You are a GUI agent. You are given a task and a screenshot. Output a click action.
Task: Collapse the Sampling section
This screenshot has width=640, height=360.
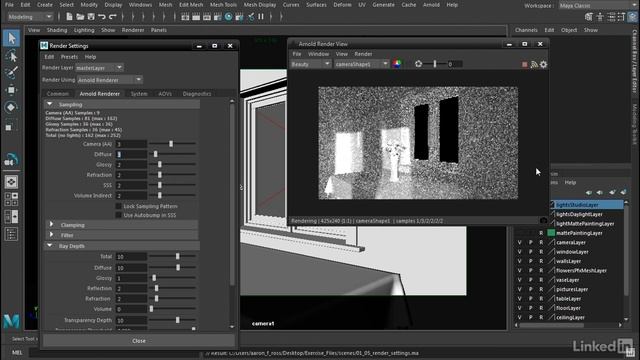point(50,104)
